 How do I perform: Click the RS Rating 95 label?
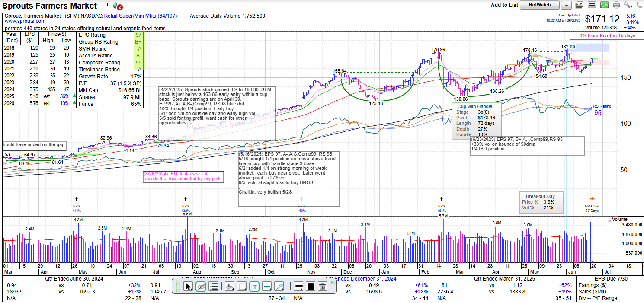click(602, 110)
